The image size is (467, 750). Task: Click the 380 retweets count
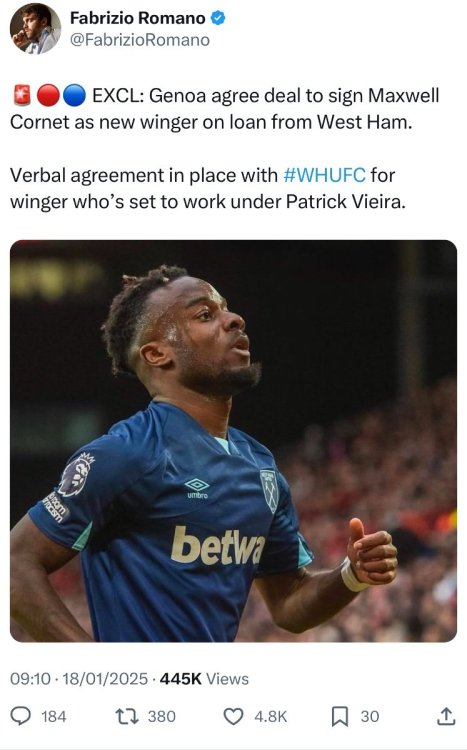coord(162,717)
